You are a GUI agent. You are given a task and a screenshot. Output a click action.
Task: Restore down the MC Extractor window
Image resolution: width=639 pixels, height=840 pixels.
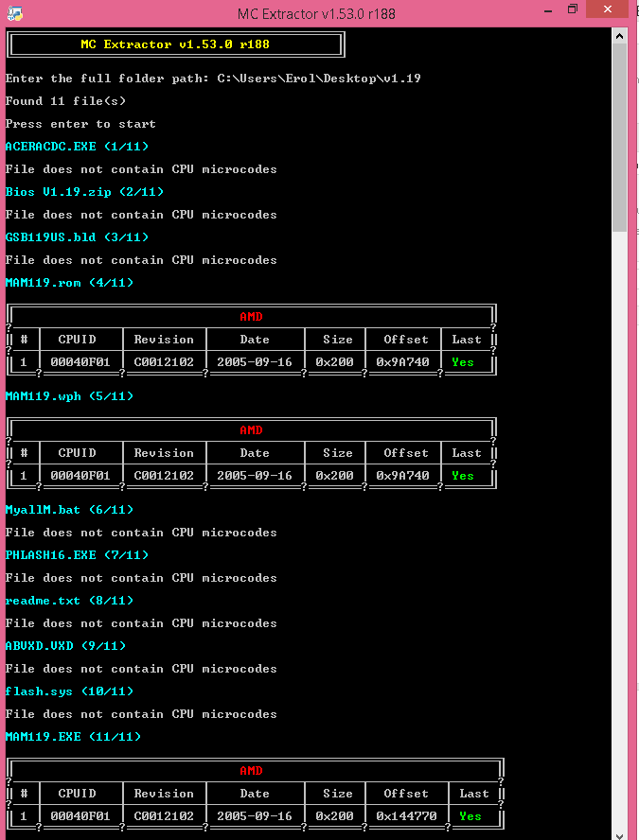573,9
